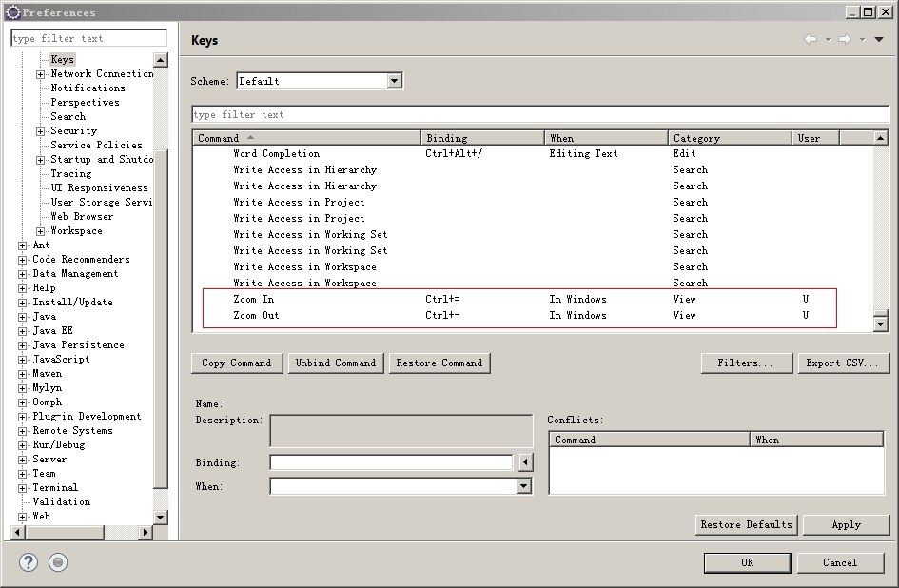Click the forward navigation arrow icon

pos(844,40)
